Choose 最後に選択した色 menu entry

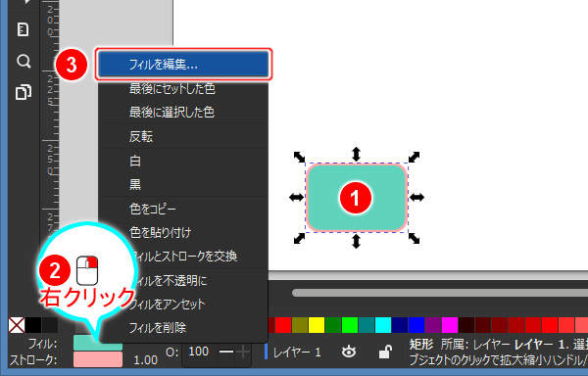pyautogui.click(x=183, y=112)
